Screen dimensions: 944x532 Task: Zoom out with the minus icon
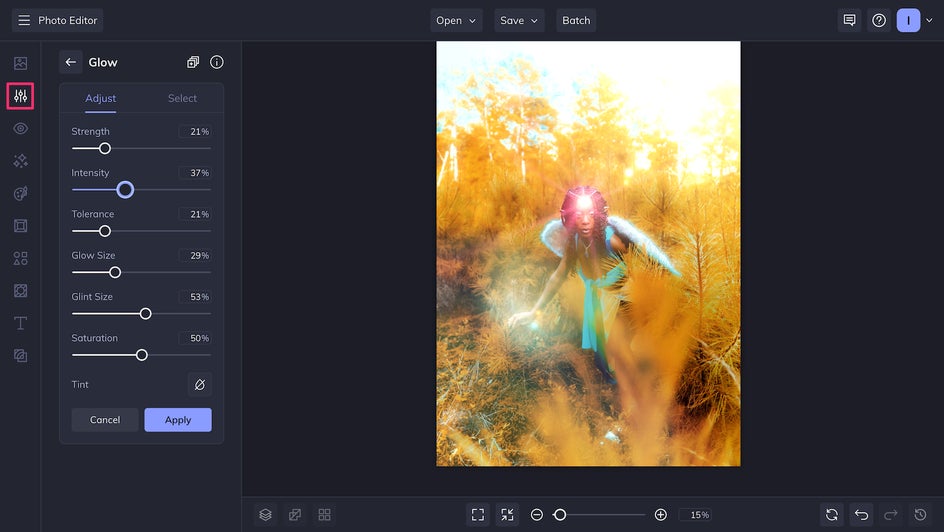point(537,515)
